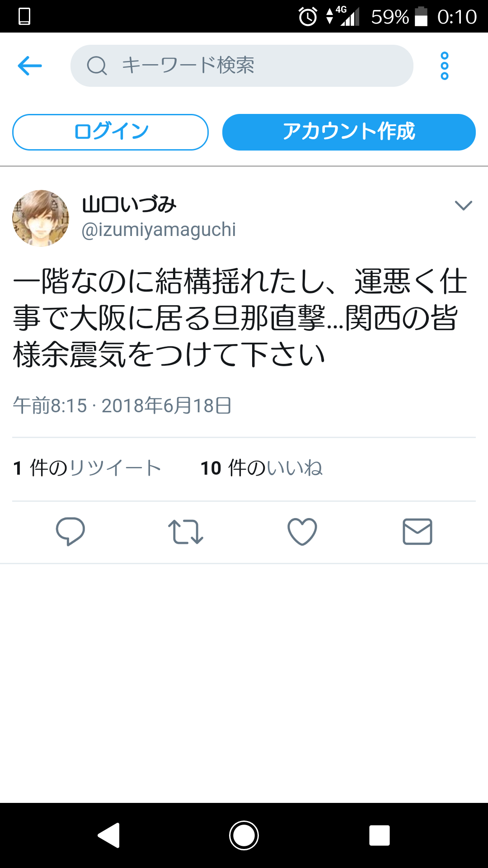The image size is (488, 868).
Task: Tap Android recent apps square
Action: pyautogui.click(x=380, y=835)
